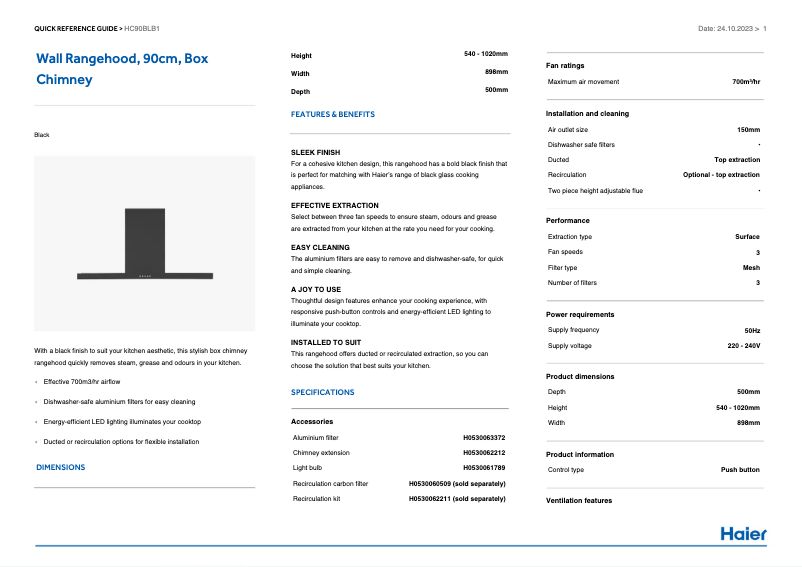
Task: Click the FEATURES & BENEFITS heading
Action: tap(332, 115)
